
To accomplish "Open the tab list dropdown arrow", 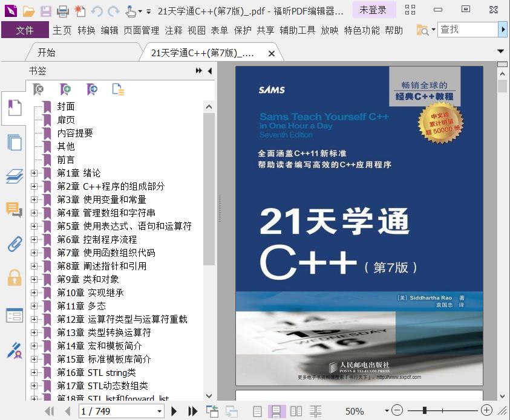I will click(x=501, y=51).
